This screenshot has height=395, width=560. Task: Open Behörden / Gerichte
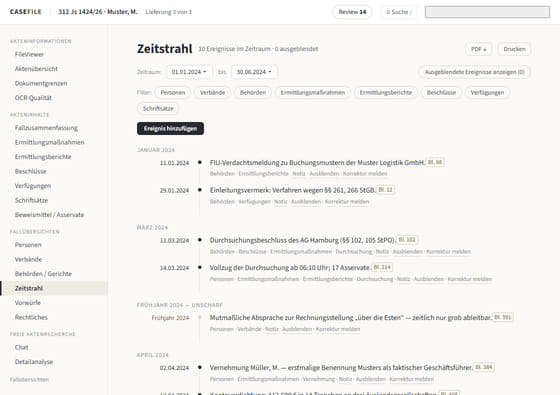pyautogui.click(x=43, y=274)
